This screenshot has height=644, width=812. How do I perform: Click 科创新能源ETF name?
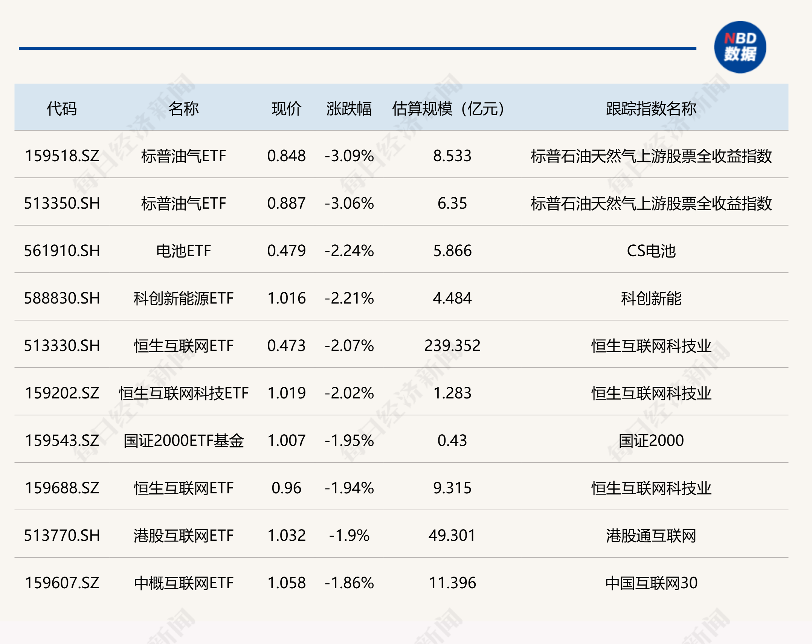click(x=184, y=298)
